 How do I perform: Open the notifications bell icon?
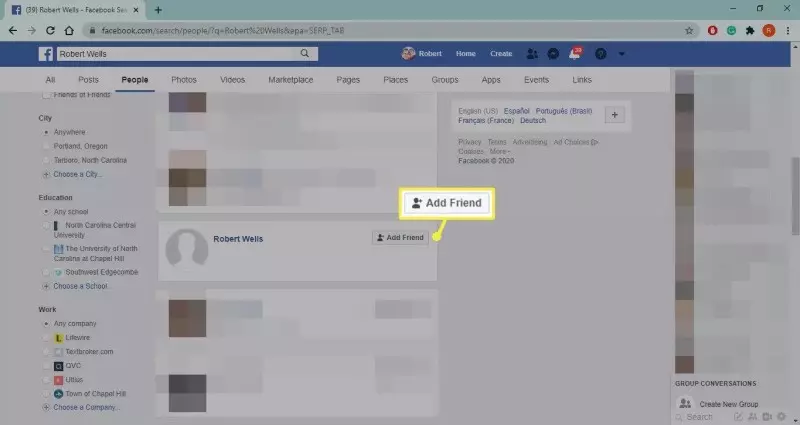click(x=574, y=54)
